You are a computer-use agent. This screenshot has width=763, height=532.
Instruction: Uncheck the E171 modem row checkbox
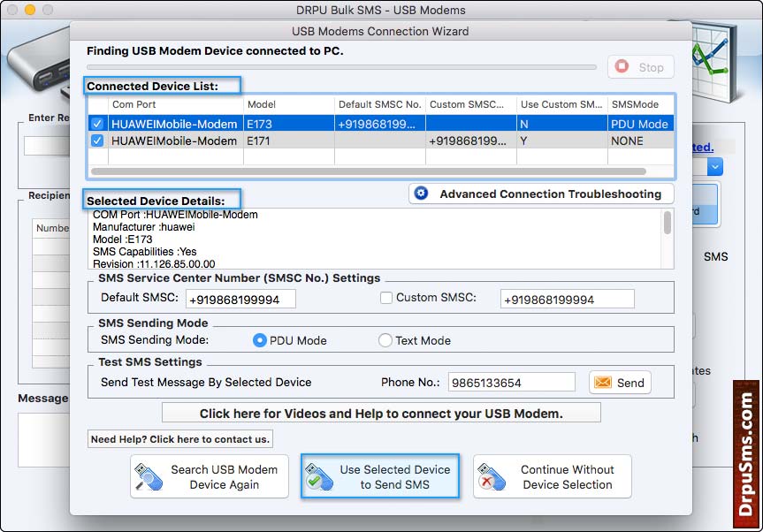97,141
